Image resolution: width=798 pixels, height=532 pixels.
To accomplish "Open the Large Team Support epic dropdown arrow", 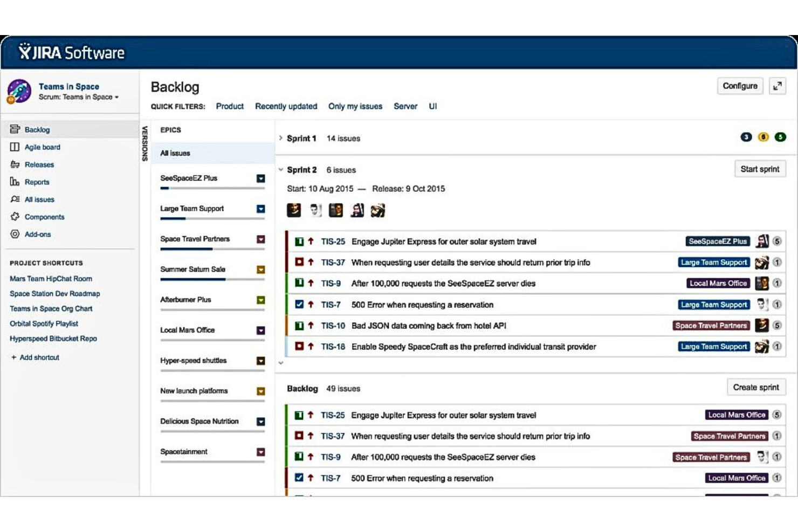I will coord(261,209).
